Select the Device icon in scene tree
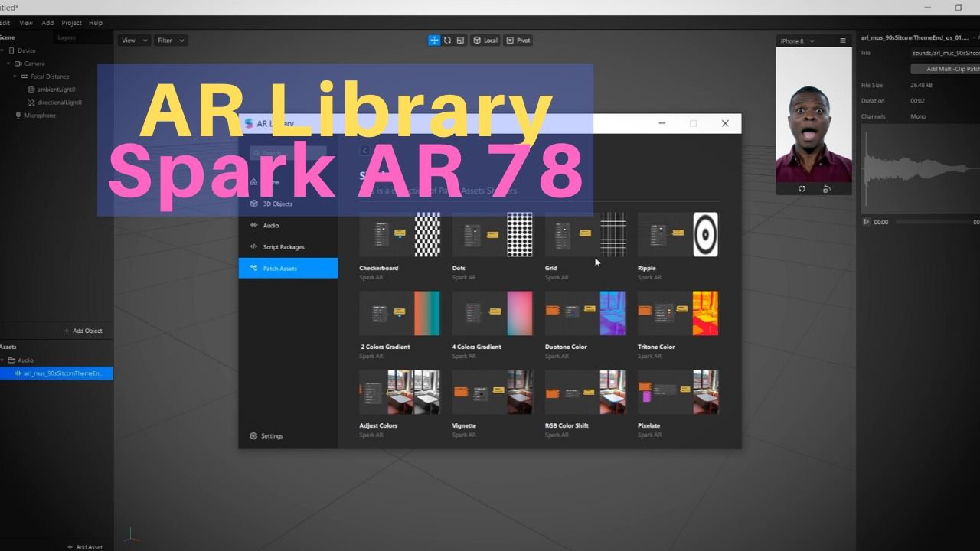Screen dimensions: 980x551 tap(11, 51)
